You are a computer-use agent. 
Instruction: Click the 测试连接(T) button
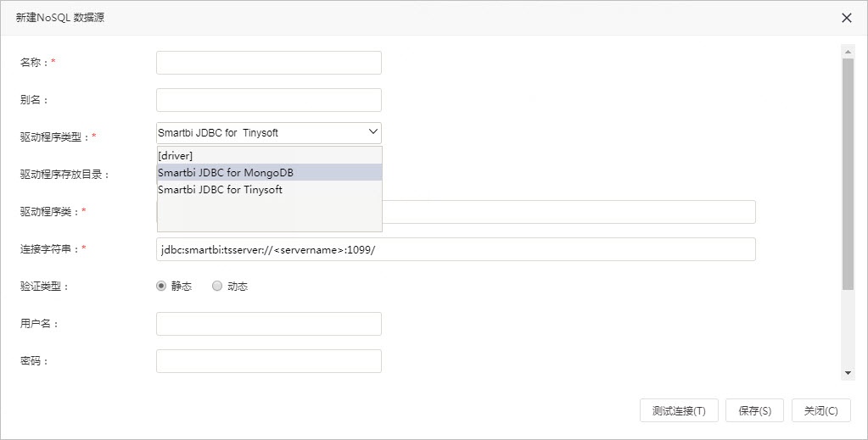[x=679, y=410]
